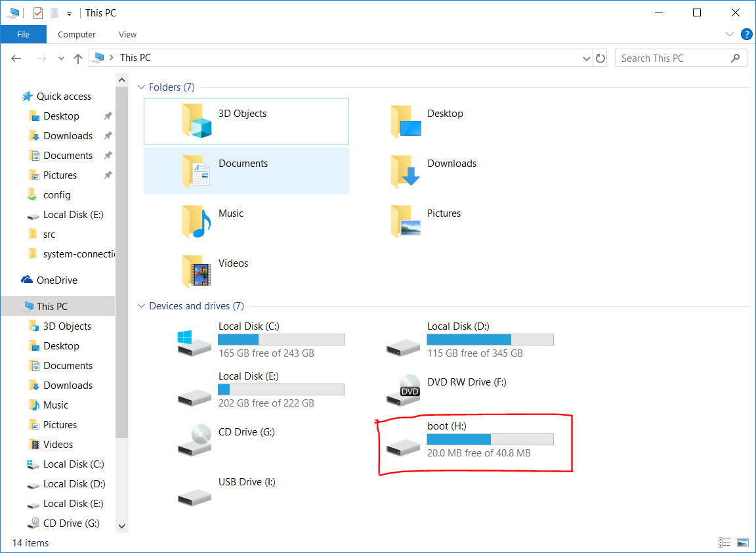Click the 202 GB free of 222 GB text
This screenshot has width=756, height=553.
click(x=266, y=403)
